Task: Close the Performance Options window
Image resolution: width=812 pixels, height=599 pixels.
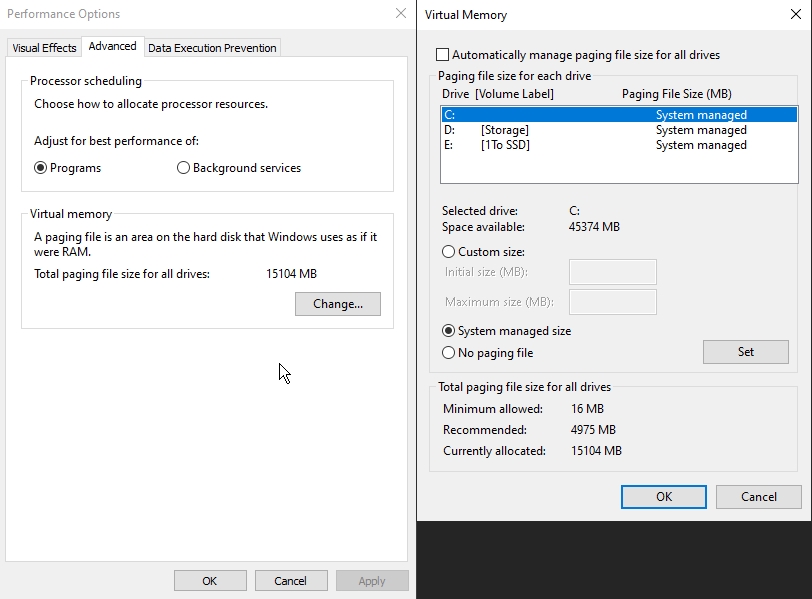Action: [400, 14]
